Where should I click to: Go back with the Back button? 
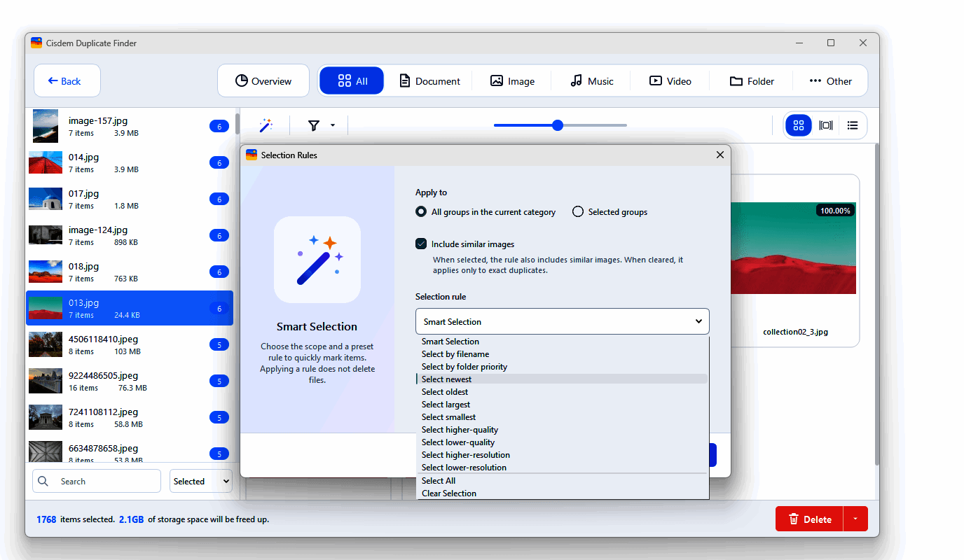(x=67, y=80)
